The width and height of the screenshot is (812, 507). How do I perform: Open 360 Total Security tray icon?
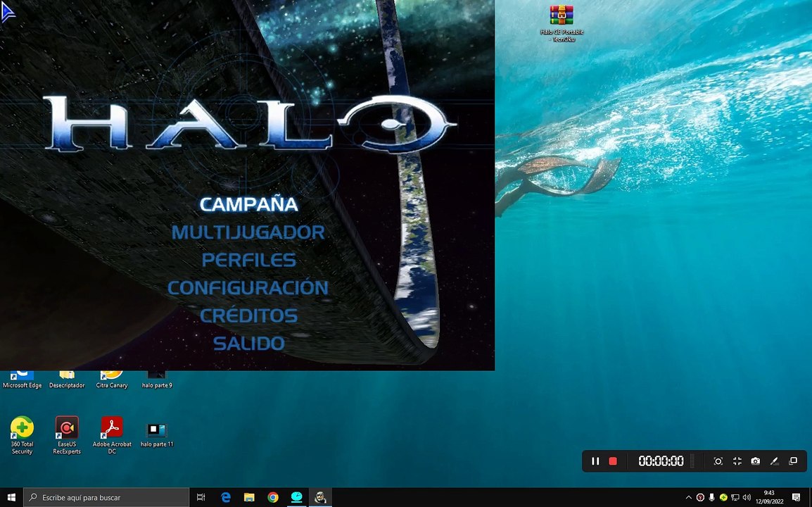click(723, 498)
